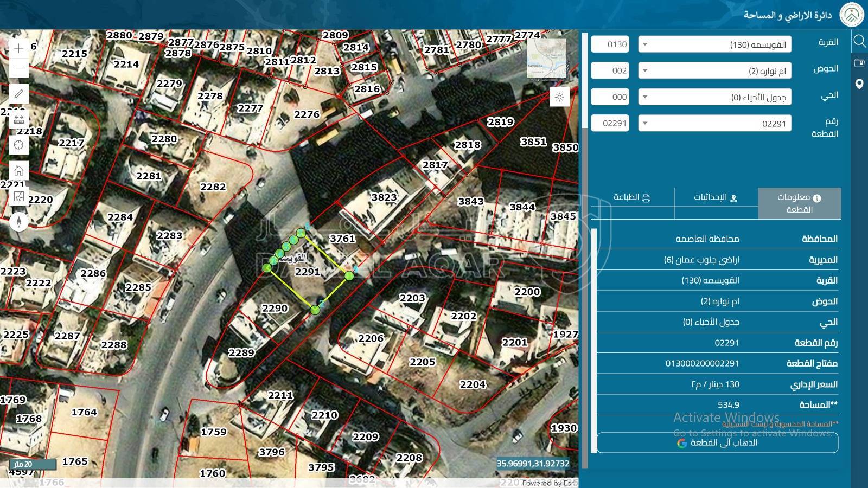Select the pencil draw tool
Image resolution: width=868 pixels, height=488 pixels.
point(18,94)
